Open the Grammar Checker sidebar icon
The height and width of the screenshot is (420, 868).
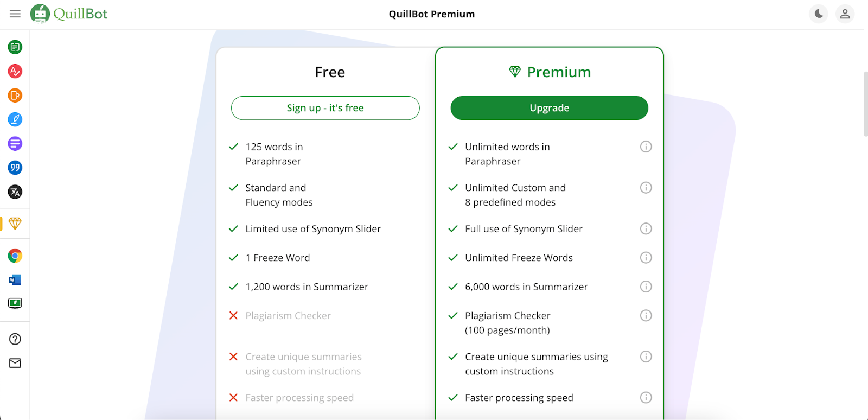click(x=15, y=71)
